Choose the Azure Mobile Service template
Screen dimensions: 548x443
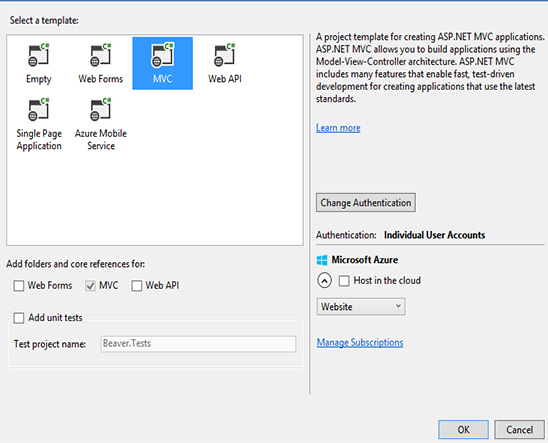pyautogui.click(x=101, y=124)
